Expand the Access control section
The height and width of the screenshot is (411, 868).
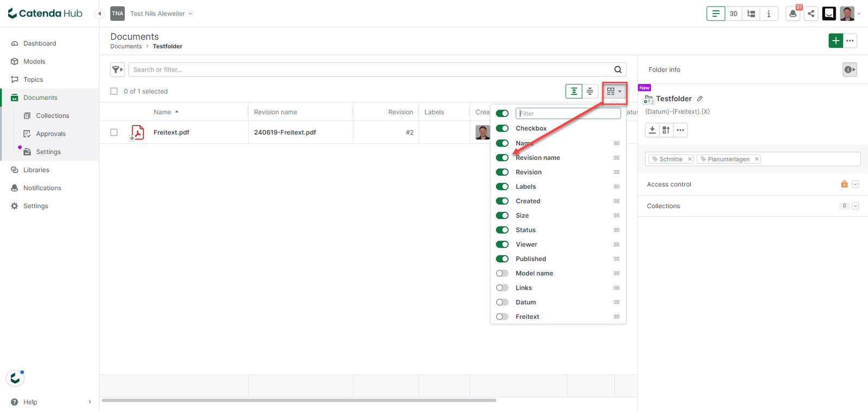(856, 184)
